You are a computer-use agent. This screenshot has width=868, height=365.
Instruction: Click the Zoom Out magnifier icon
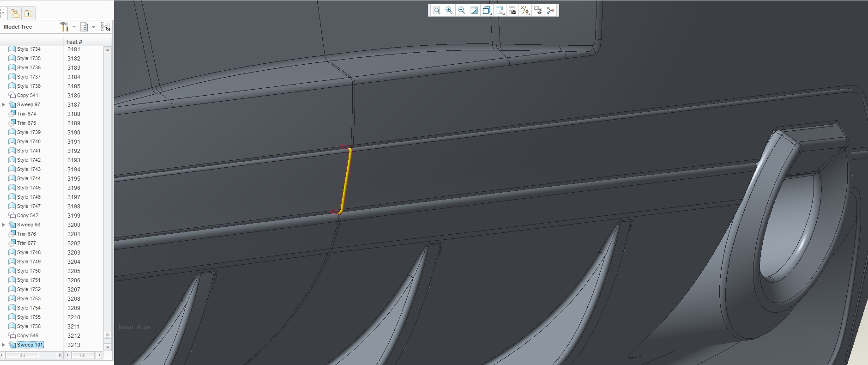pyautogui.click(x=461, y=10)
